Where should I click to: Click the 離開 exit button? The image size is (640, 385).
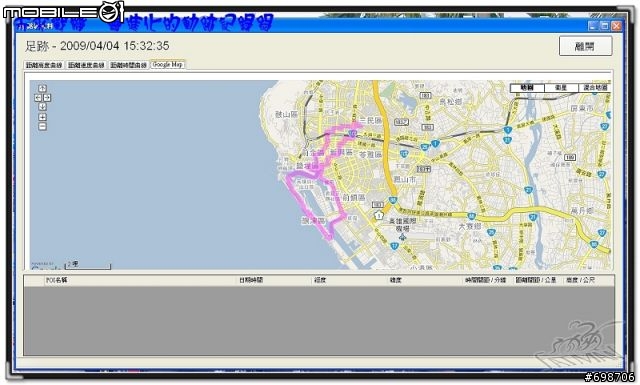[x=585, y=46]
